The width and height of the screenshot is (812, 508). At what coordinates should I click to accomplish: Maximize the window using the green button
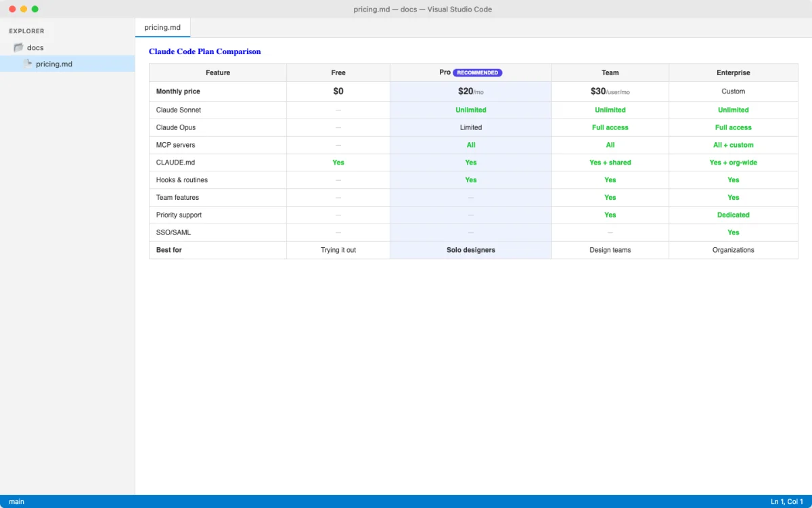pos(35,9)
